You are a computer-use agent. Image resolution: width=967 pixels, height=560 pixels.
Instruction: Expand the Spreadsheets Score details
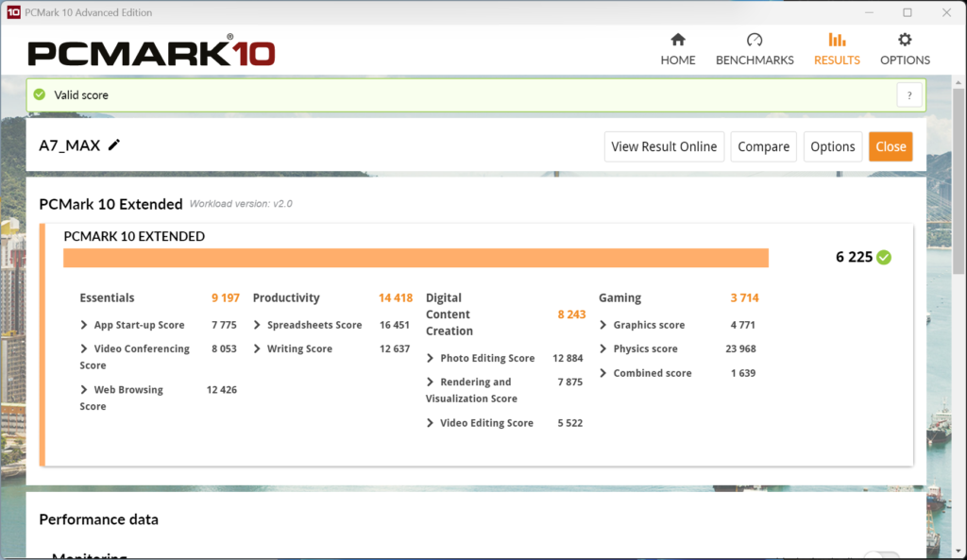(x=258, y=325)
